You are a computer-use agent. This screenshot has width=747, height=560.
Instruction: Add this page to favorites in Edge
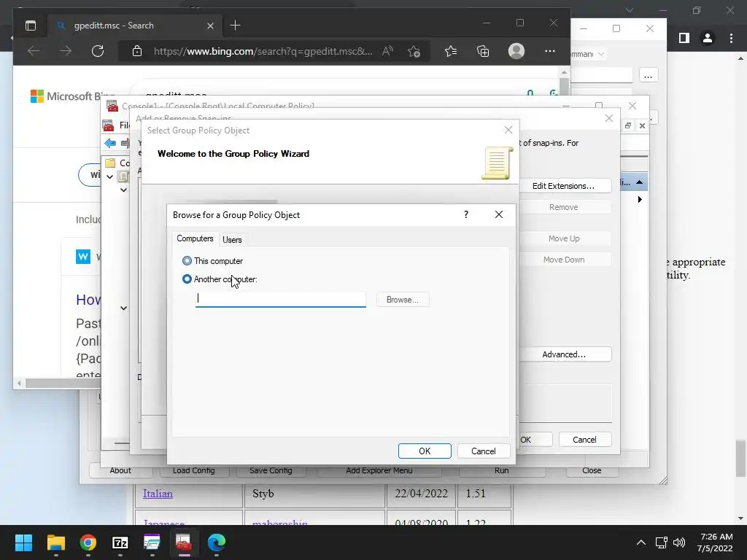pyautogui.click(x=414, y=51)
